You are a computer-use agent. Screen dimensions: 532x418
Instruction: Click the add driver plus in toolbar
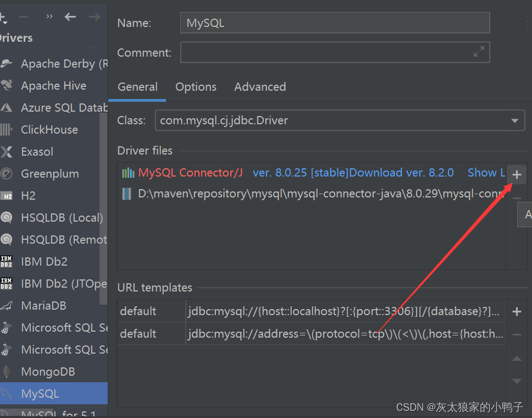pos(3,17)
